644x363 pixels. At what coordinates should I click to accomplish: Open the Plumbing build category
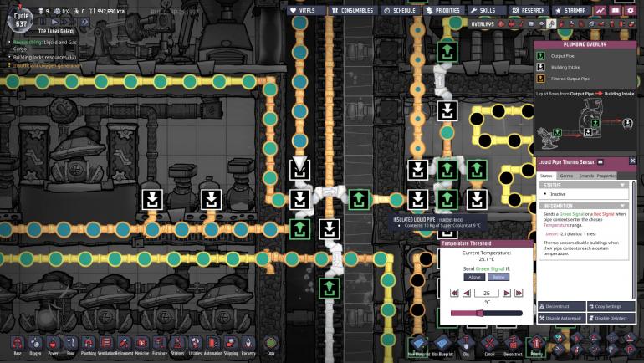pyautogui.click(x=89, y=345)
